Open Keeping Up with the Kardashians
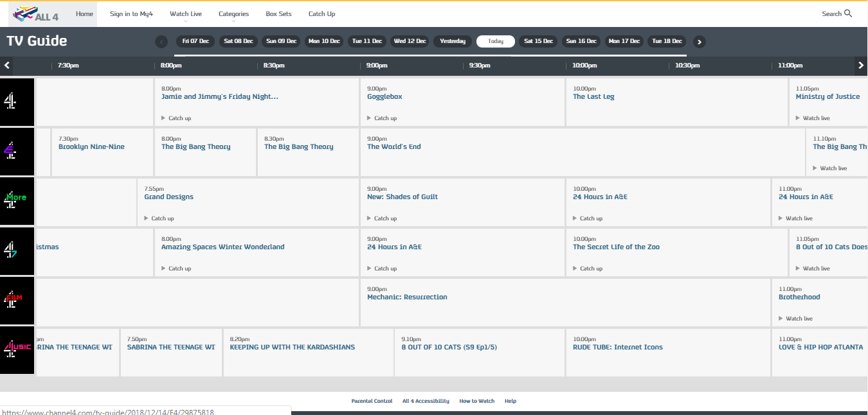 (x=292, y=348)
